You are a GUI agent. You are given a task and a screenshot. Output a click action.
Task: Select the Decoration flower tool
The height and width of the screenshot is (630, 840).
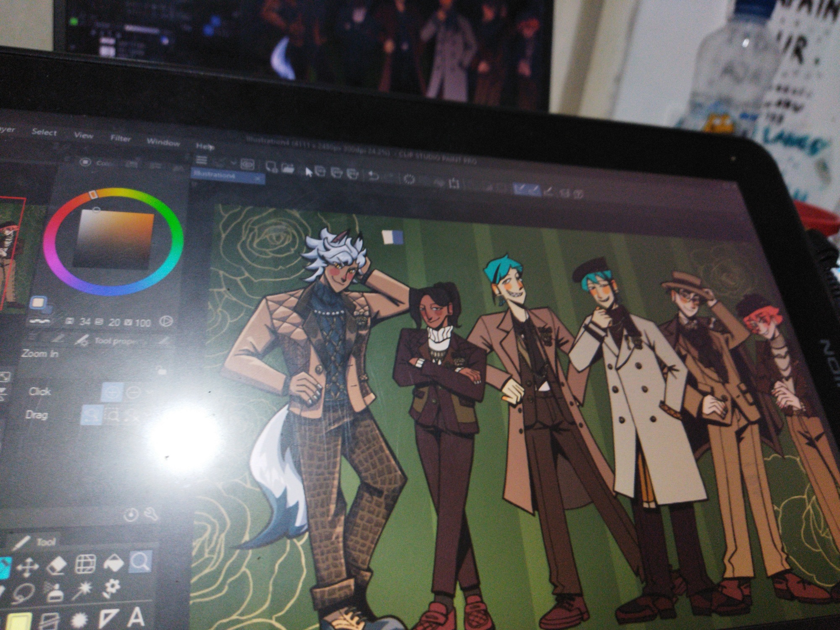tap(112, 587)
